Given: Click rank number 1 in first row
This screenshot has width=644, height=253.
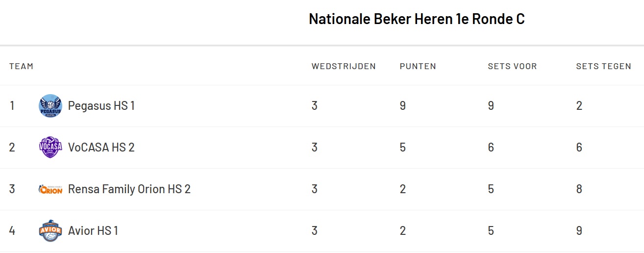Looking at the screenshot, I should pyautogui.click(x=12, y=106).
